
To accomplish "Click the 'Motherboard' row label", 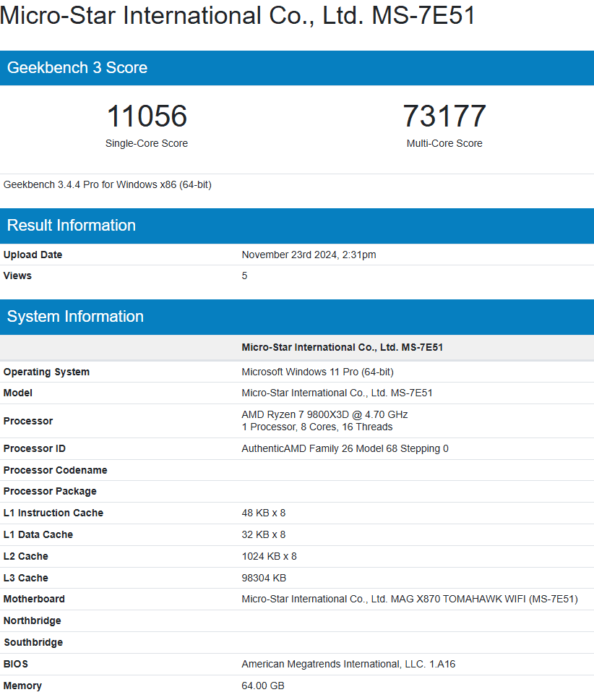I will [x=34, y=599].
